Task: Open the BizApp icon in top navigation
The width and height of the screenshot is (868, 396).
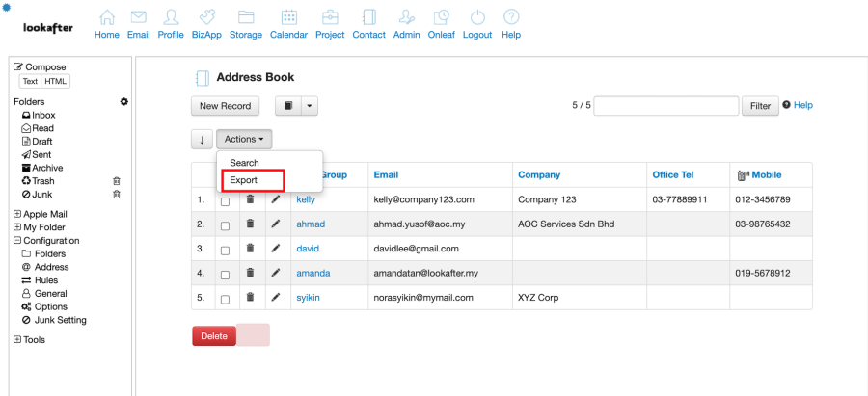Action: click(x=204, y=17)
